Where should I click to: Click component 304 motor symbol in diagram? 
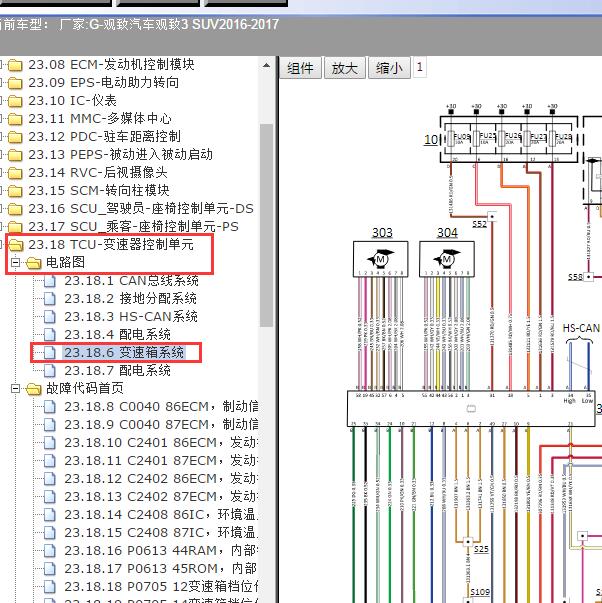pyautogui.click(x=447, y=259)
